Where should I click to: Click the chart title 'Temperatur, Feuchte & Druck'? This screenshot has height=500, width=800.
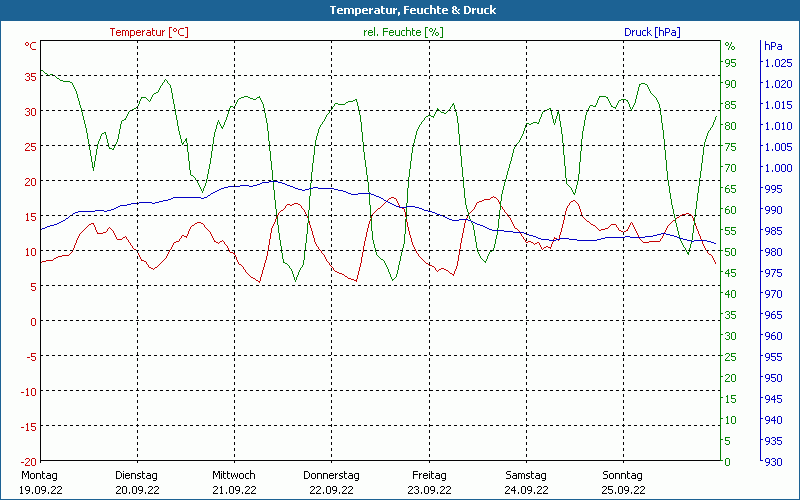(413, 10)
